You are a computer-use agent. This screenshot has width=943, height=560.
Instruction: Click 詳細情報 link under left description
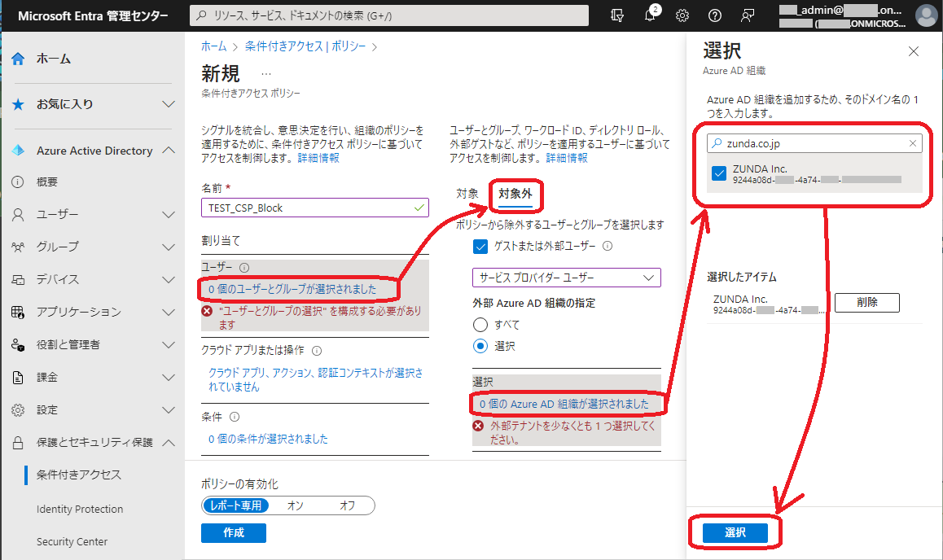318,158
